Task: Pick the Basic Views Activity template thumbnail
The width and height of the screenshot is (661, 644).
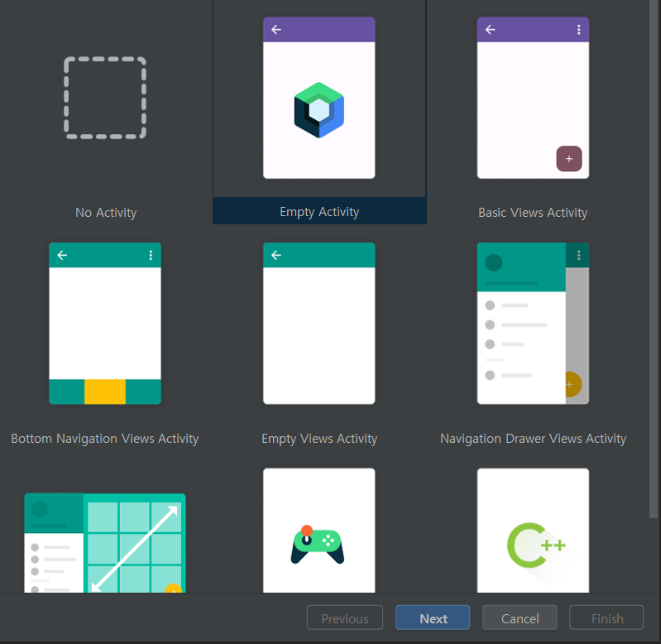Action: [533, 98]
